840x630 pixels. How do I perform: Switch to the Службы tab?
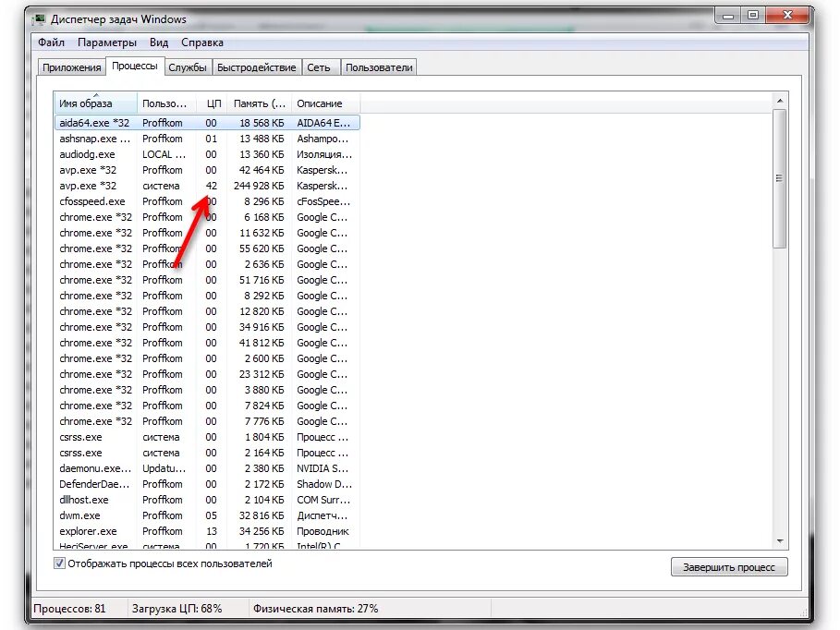coord(188,67)
